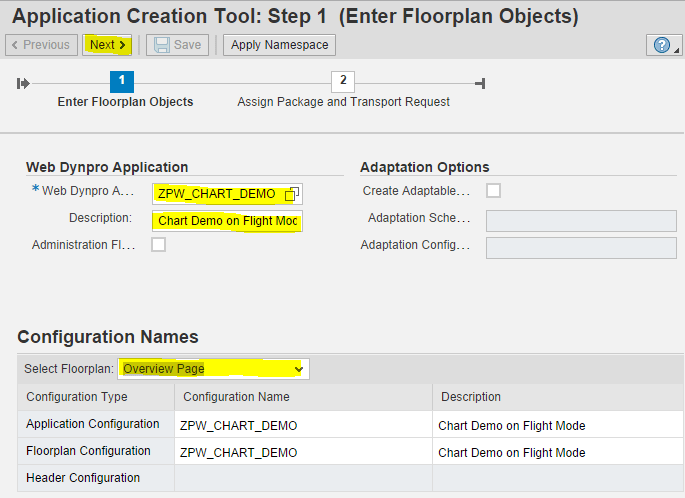The image size is (685, 498).
Task: Edit Application Configuration name ZPW_CHART_DEMO cell
Action: coord(303,425)
